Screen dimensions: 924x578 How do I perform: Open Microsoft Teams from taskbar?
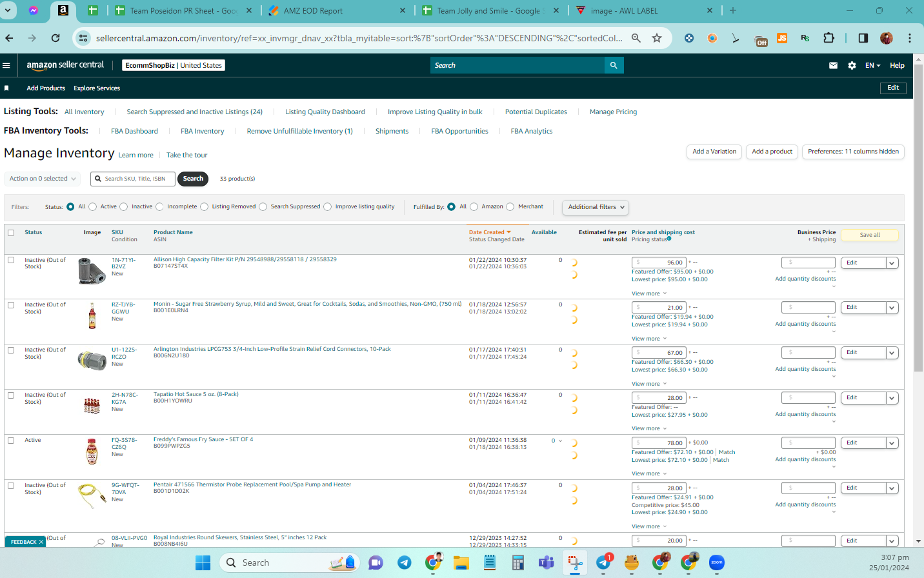pyautogui.click(x=547, y=563)
